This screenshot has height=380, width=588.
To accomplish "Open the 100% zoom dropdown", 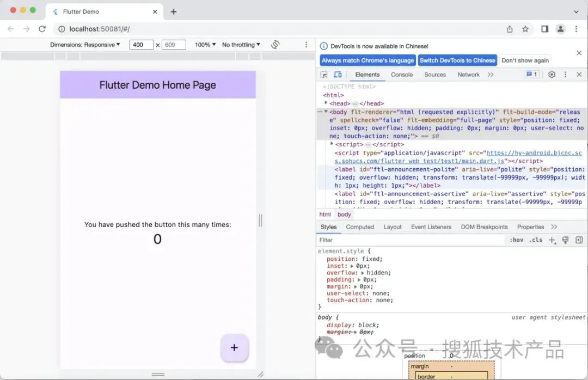I will (x=205, y=45).
